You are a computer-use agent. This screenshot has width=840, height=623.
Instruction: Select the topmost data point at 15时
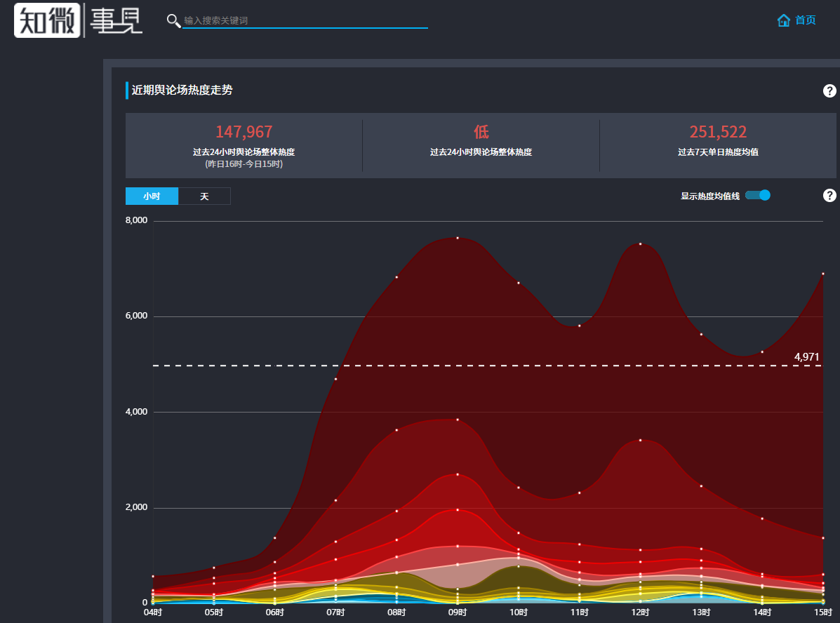822,274
